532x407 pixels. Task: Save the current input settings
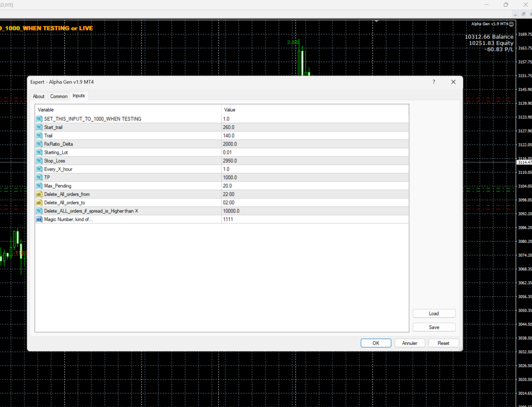click(x=434, y=327)
